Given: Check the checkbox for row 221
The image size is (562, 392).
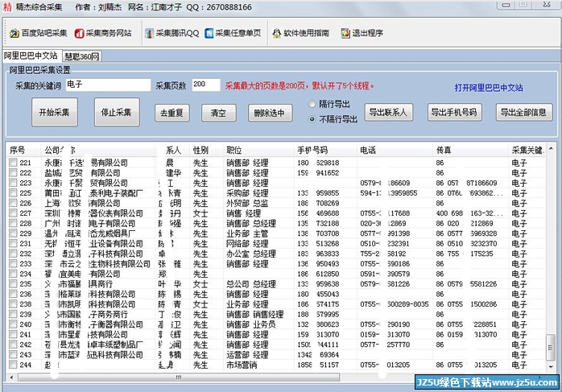Looking at the screenshot, I should tap(13, 163).
